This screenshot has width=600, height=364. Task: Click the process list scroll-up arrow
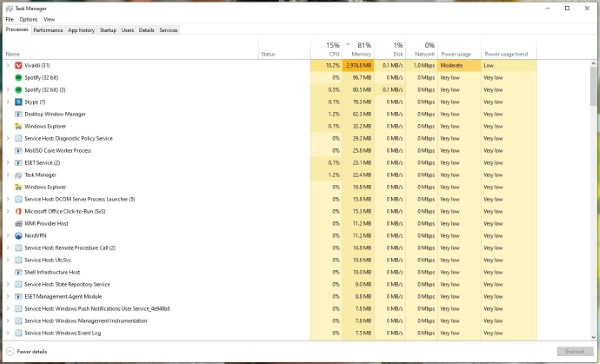pos(593,63)
